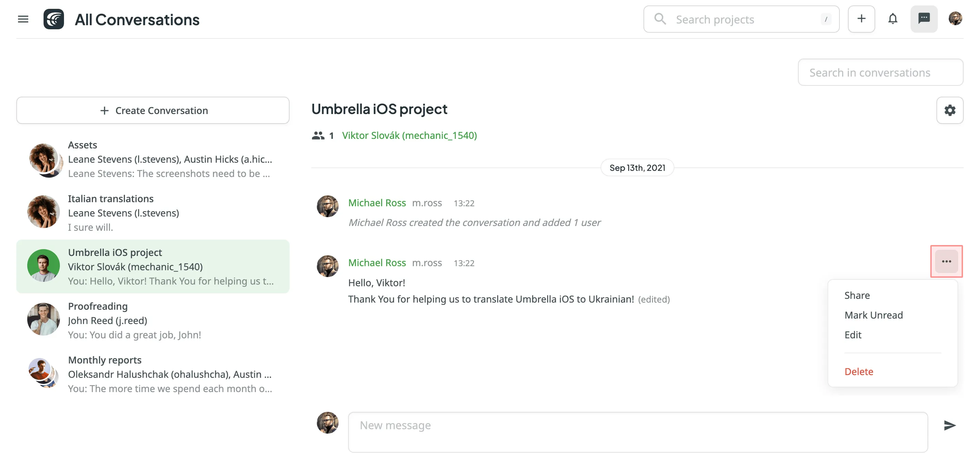The image size is (980, 469).
Task: Click the Search in conversations box
Action: pos(880,72)
